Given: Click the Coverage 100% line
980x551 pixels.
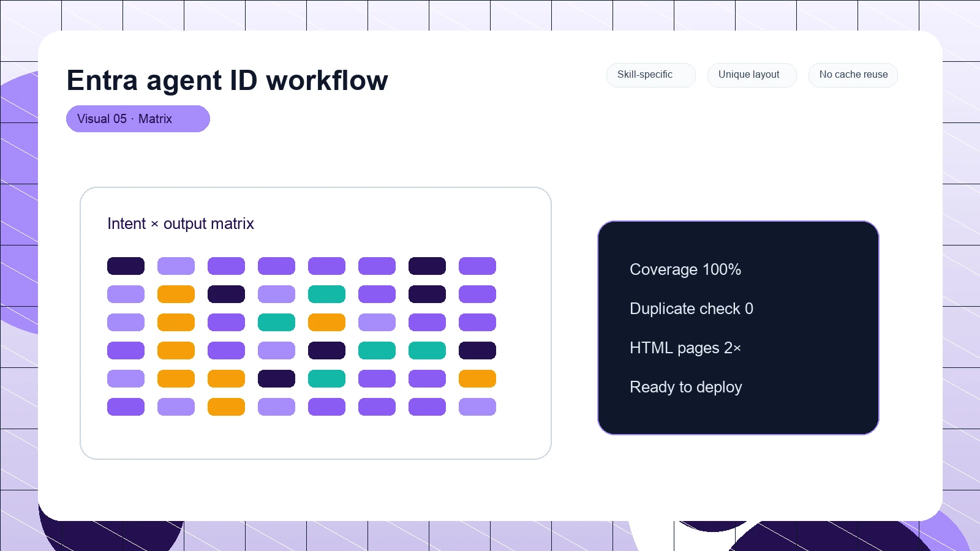Looking at the screenshot, I should (x=685, y=269).
